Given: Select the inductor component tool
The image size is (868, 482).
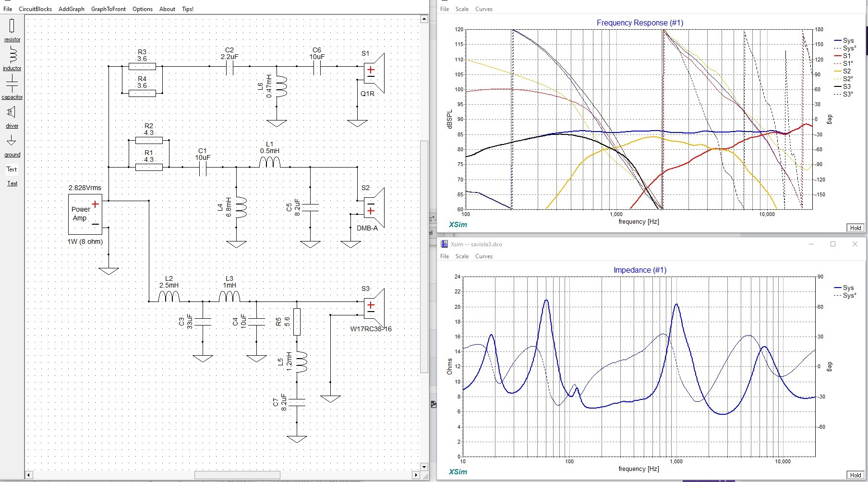Looking at the screenshot, I should coord(12,59).
